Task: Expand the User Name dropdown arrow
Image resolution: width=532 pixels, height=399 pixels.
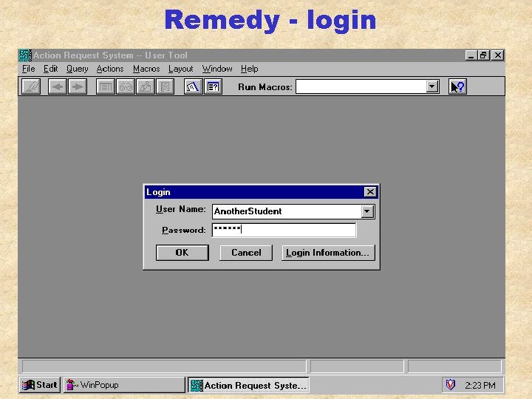Action: [x=367, y=211]
